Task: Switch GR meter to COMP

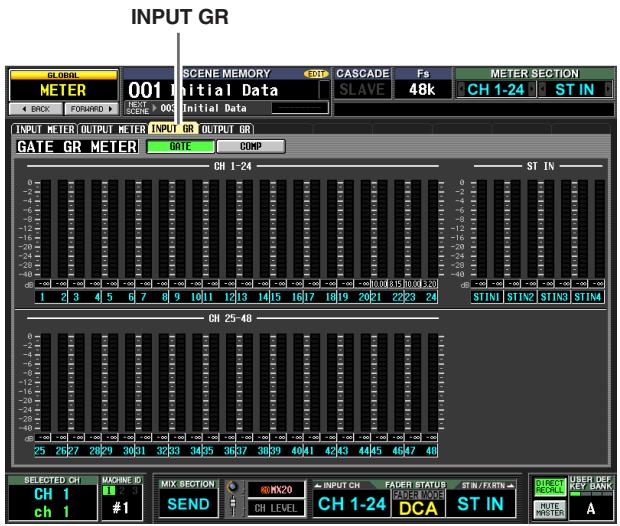Action: [251, 146]
